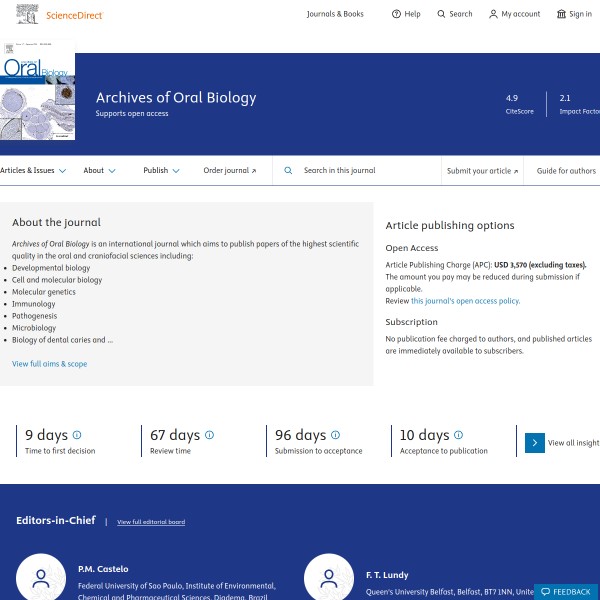600x600 pixels.
Task: Click the Search in this journal field
Action: (x=365, y=171)
